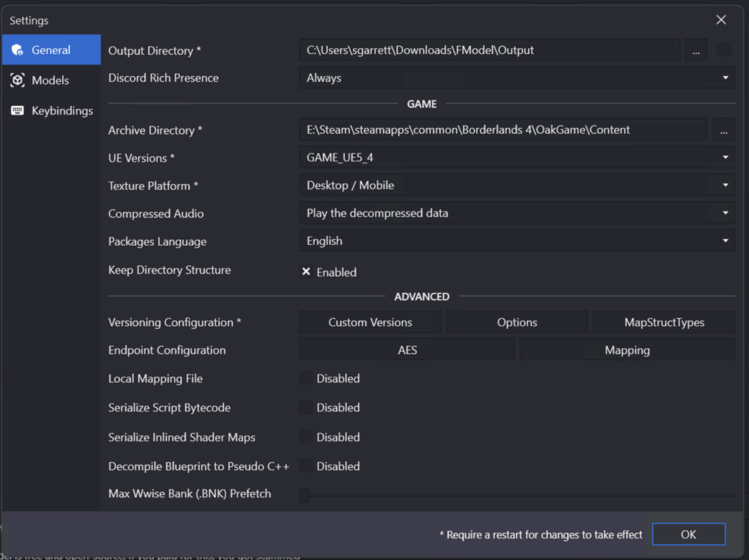Screen dimensions: 749x560
Task: Browse for Output Directory with ellipsis button
Action: (696, 50)
